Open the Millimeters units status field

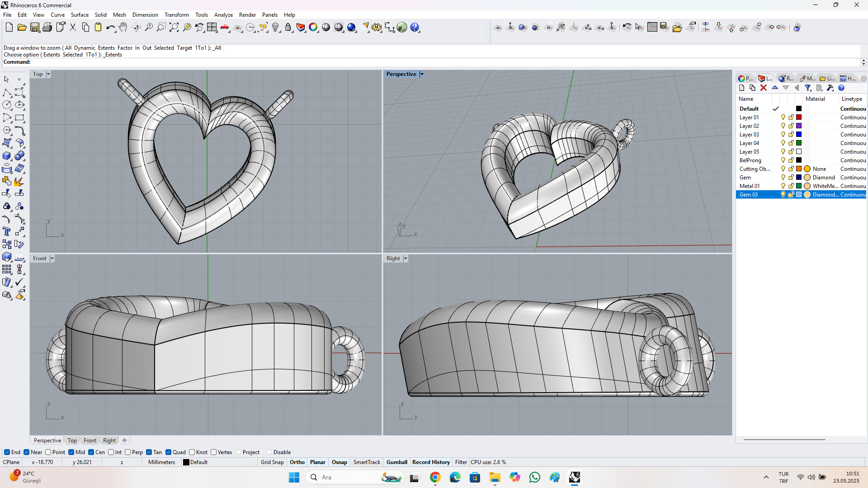(161, 462)
